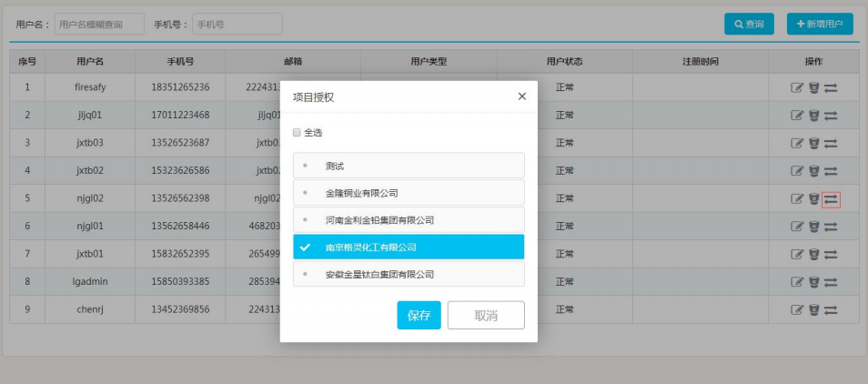Deselect 南京格灵化工有限公司 project

coord(409,248)
